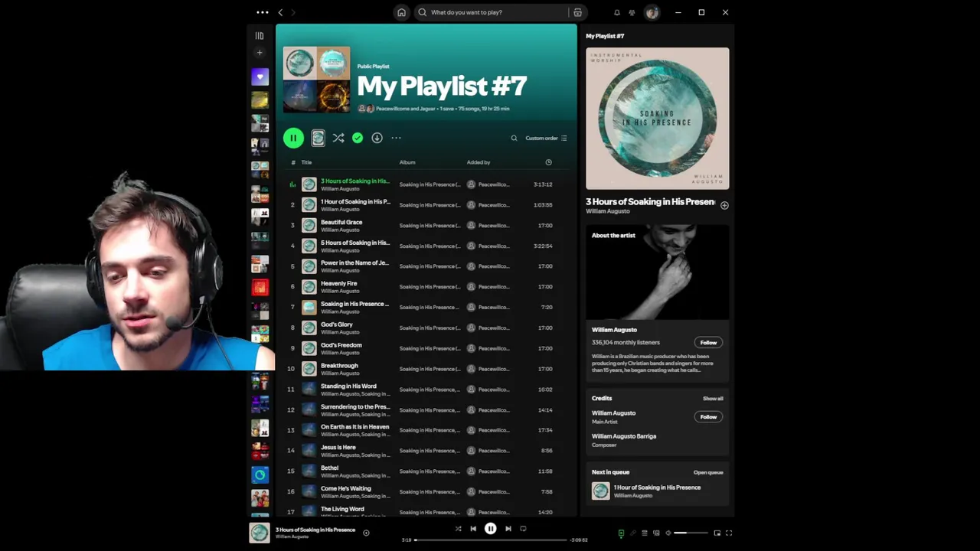The height and width of the screenshot is (551, 980).
Task: Skip to next track
Action: point(508,529)
